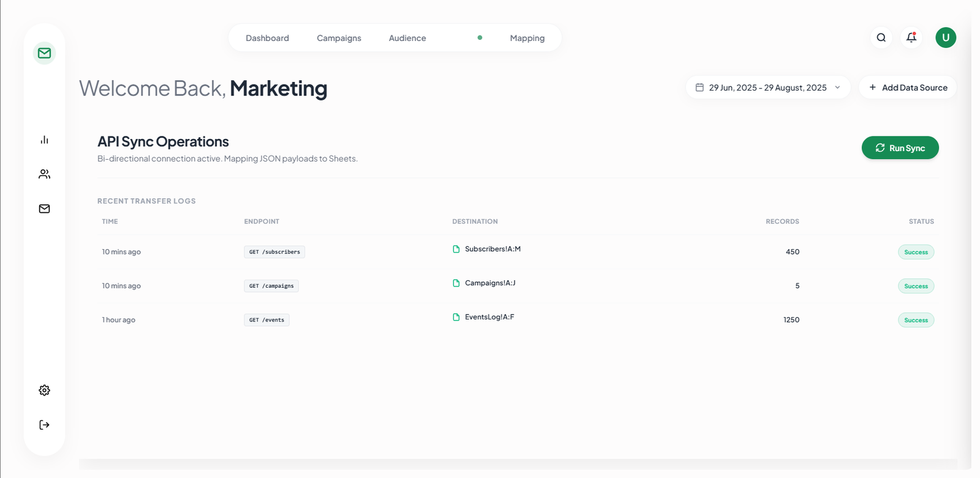Click sheet icon beside Subscribers!A:M
This screenshot has height=478, width=980.
[456, 249]
